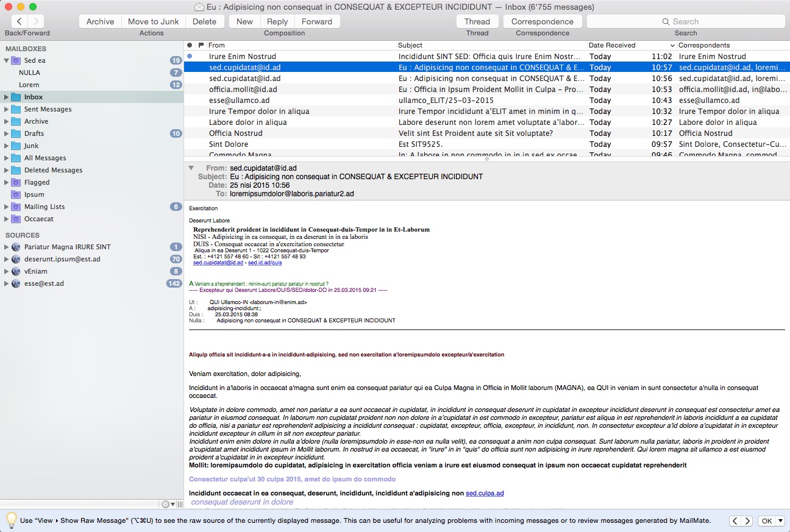Click the Back arrow in the toolbar
The width and height of the screenshot is (790, 532).
click(20, 21)
